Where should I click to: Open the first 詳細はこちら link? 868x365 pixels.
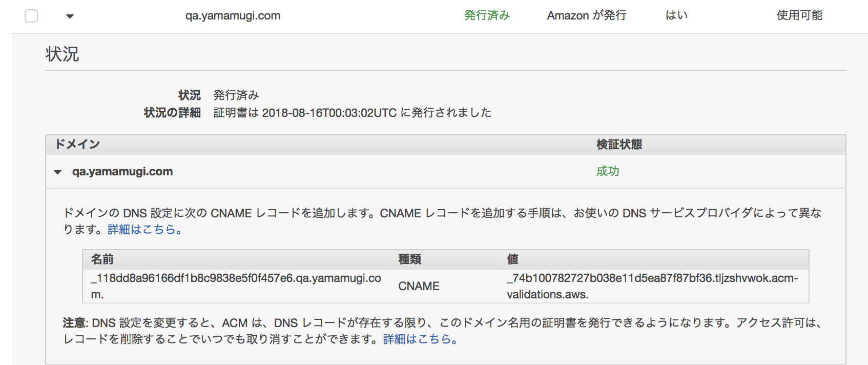(145, 229)
